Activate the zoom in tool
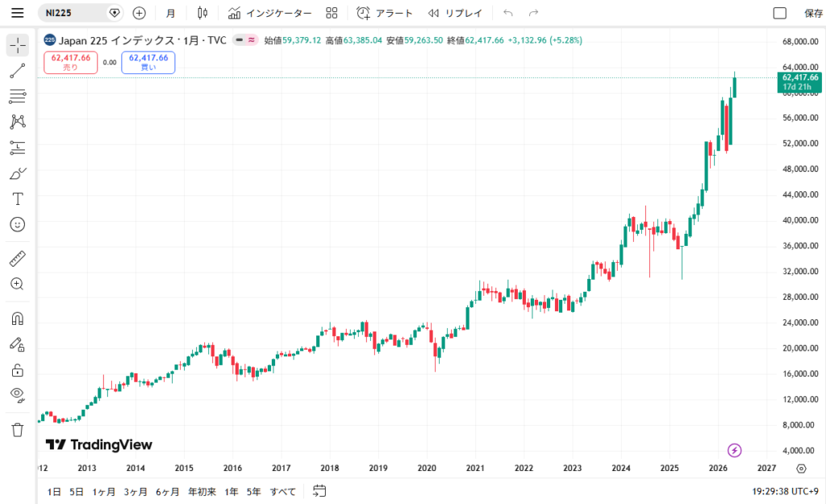This screenshot has width=826, height=504. [x=18, y=285]
